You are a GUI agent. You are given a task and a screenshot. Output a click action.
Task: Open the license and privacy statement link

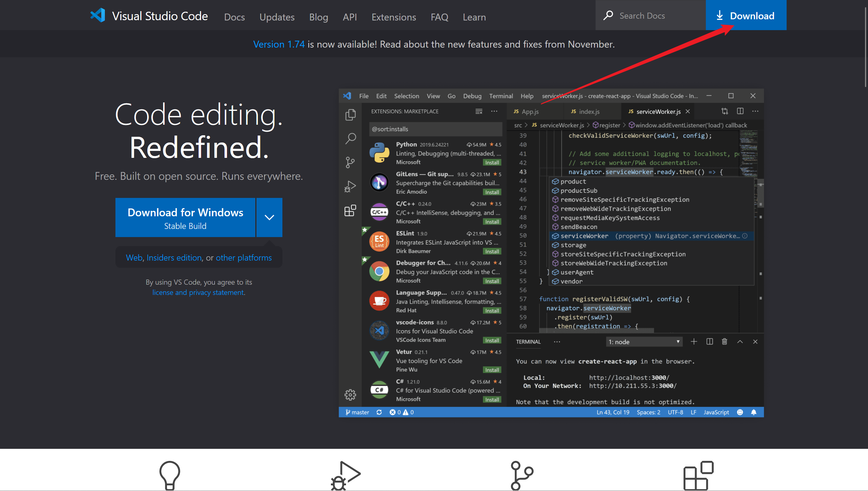[198, 292]
